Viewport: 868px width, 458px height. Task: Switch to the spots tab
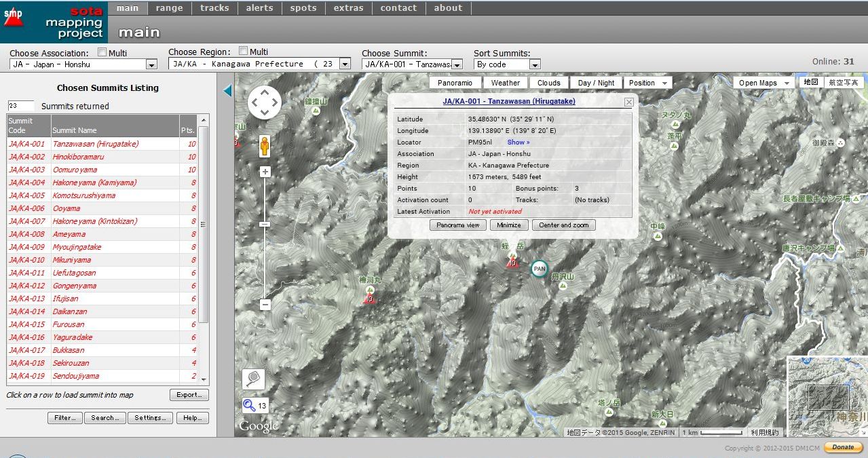303,8
